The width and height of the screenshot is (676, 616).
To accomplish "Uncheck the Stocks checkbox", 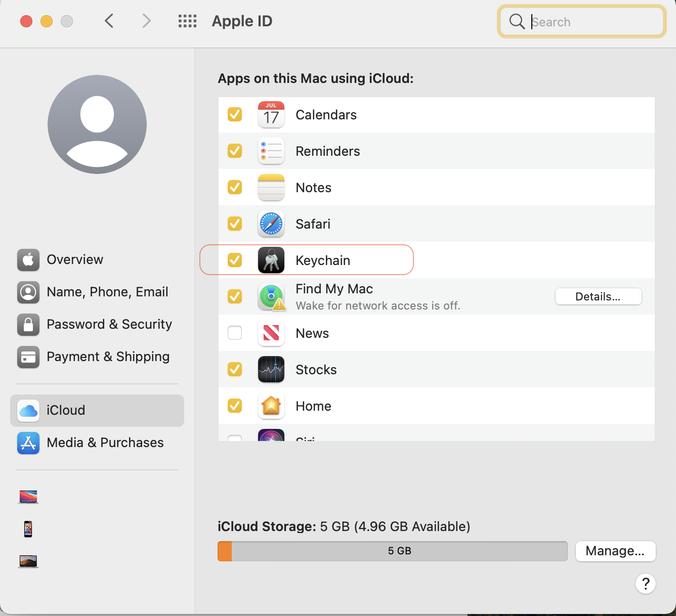I will (x=235, y=370).
